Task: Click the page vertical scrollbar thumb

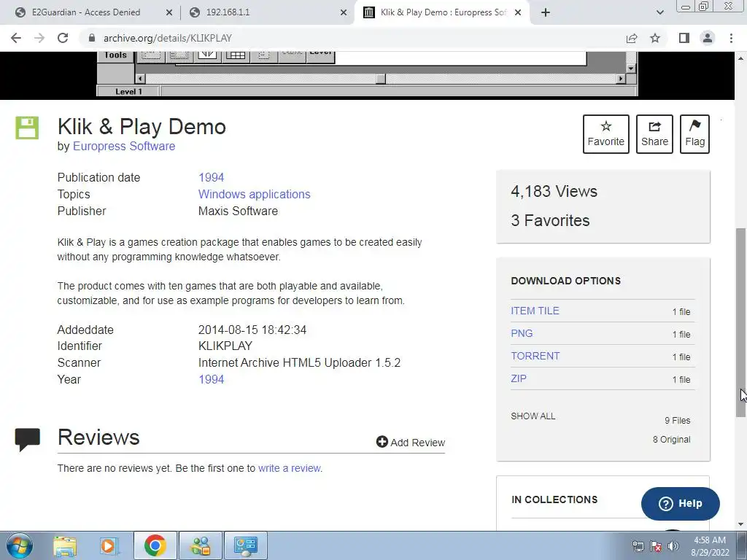Action: pyautogui.click(x=741, y=323)
